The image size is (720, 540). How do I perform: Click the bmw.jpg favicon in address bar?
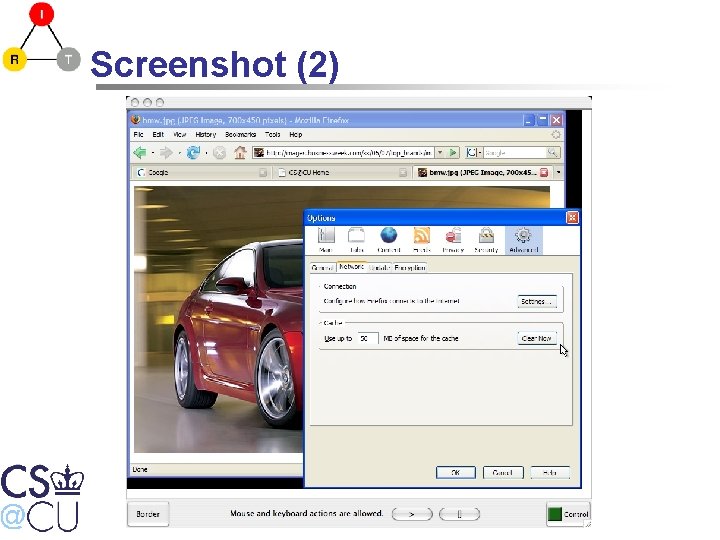[x=259, y=152]
